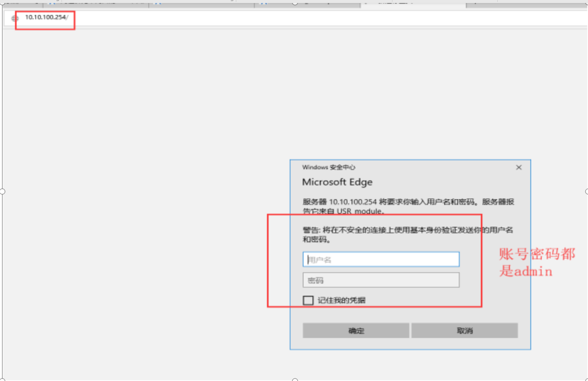Focus the 密码 password input field
588x381 pixels.
pyautogui.click(x=381, y=280)
